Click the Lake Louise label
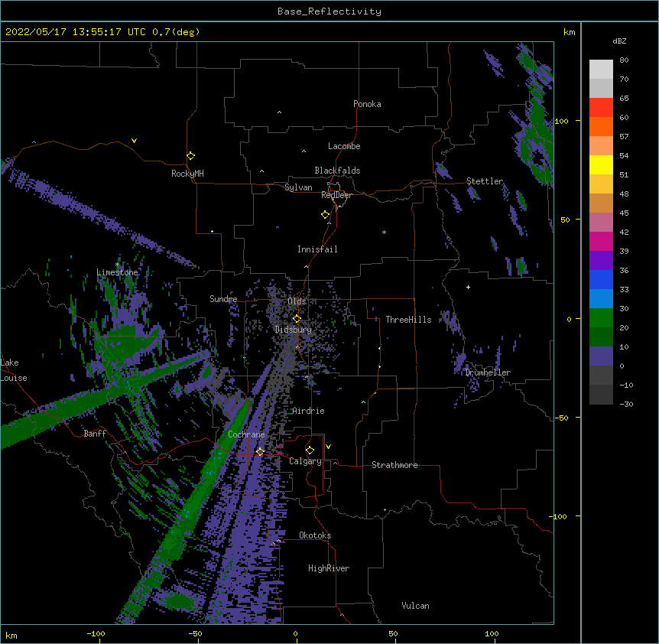659x644 pixels. (x=14, y=370)
